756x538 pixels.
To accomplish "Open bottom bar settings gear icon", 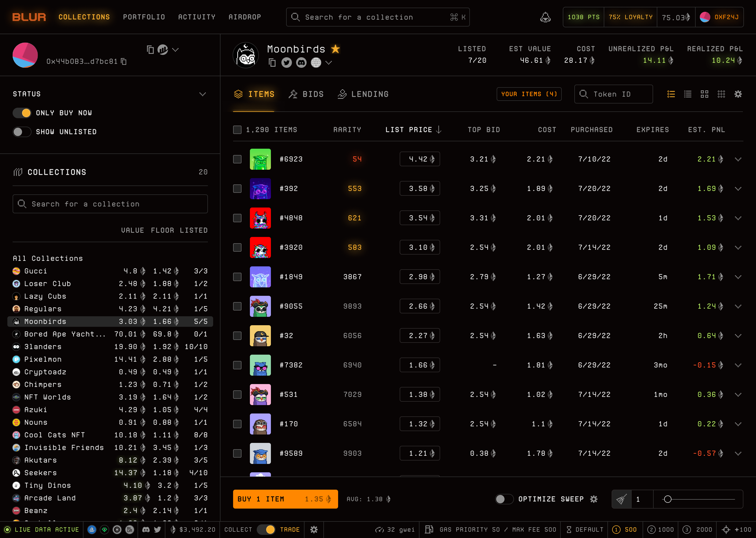I will (314, 530).
